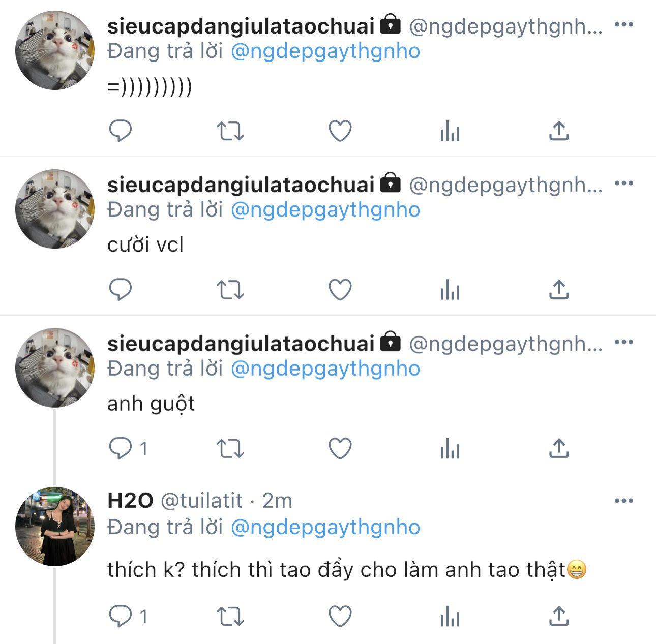Screen dimensions: 656x644
Task: Open the sieucapdangiulataochuai name on "anh guột" tweet
Action: (241, 344)
